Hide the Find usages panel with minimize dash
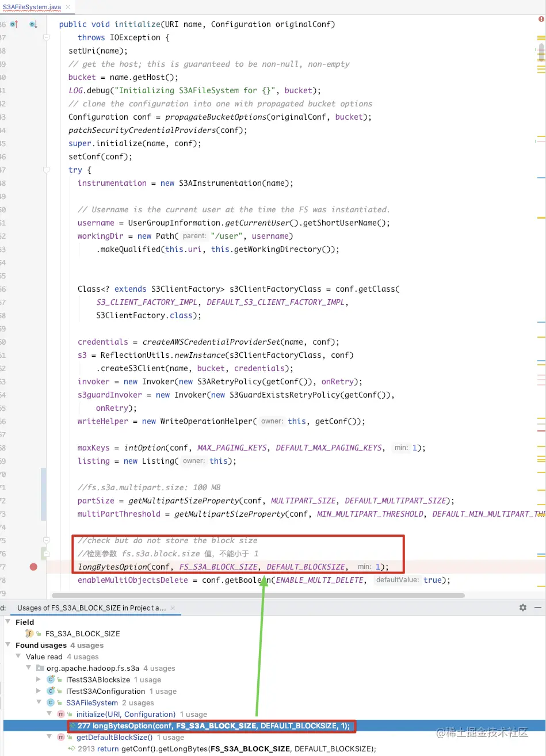 tap(539, 608)
